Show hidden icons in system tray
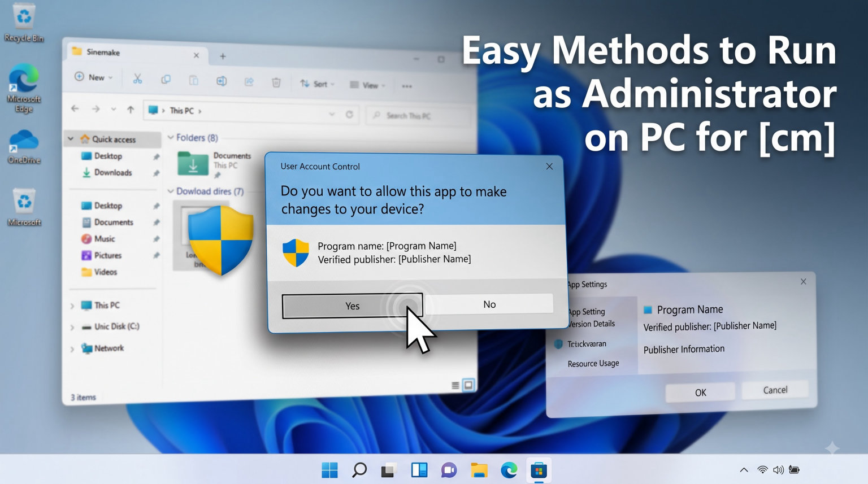The image size is (868, 484). (744, 470)
